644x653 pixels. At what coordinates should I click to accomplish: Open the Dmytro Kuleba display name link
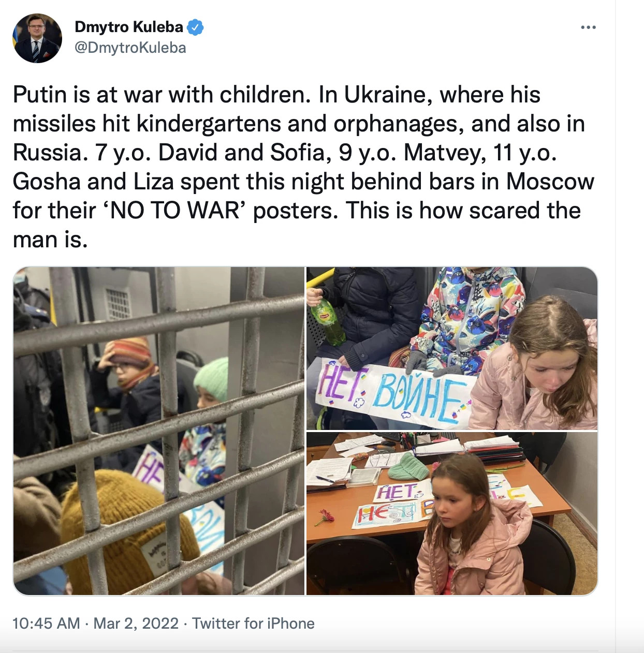[129, 27]
